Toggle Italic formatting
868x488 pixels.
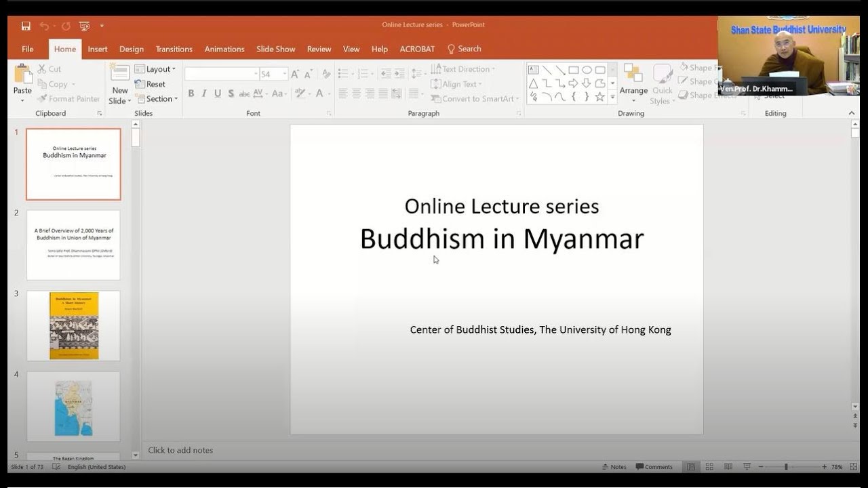[204, 94]
